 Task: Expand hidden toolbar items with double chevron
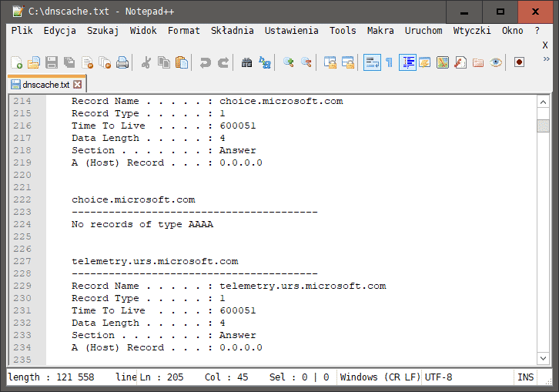click(x=546, y=59)
